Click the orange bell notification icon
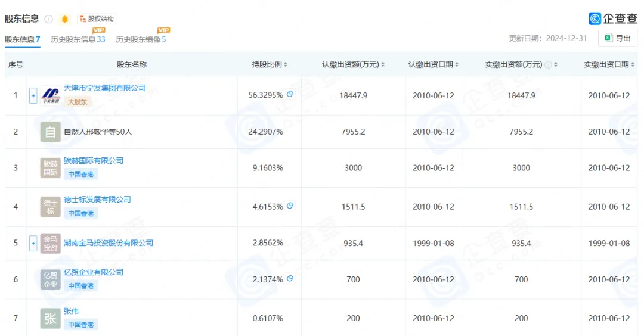The height and width of the screenshot is (336, 644). 65,19
